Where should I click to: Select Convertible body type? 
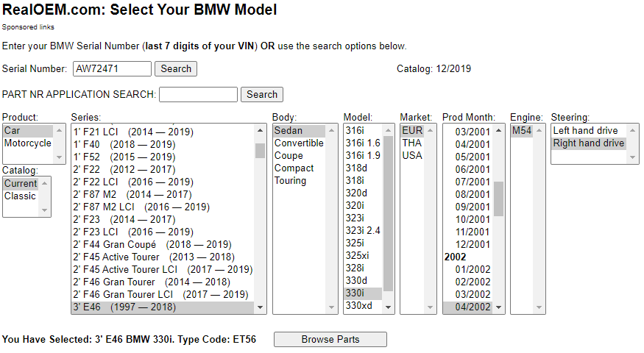pyautogui.click(x=300, y=143)
